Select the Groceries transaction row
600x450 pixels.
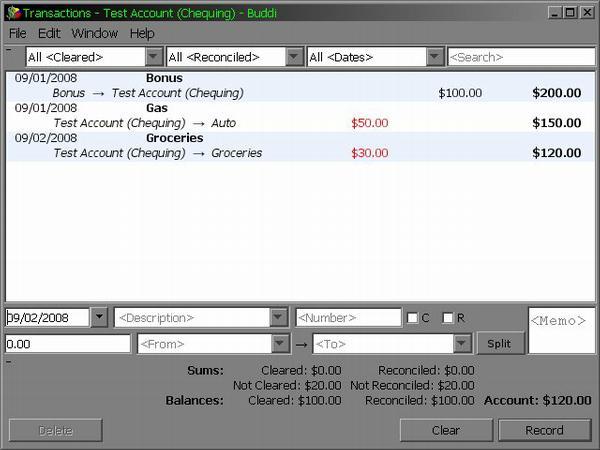300,145
